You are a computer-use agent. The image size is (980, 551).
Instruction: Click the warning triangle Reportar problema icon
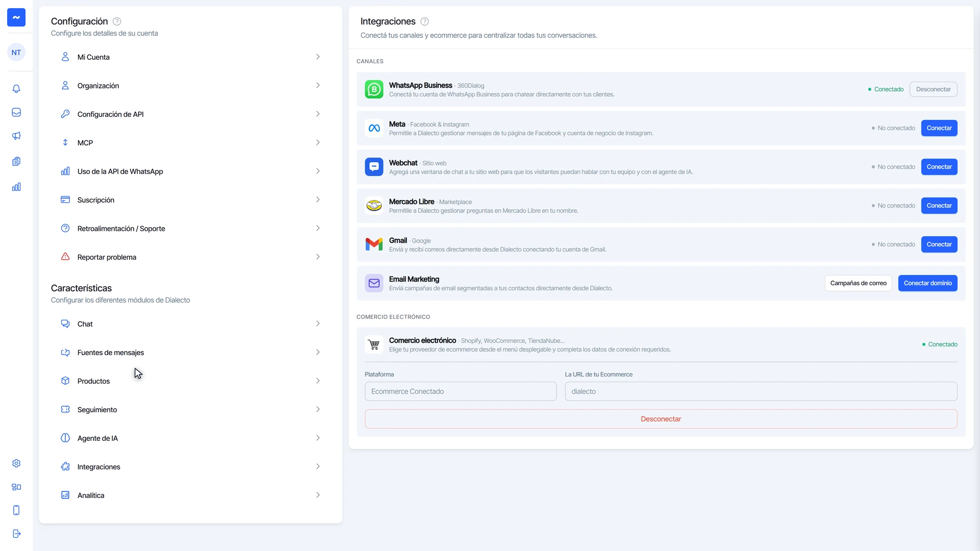pos(65,257)
